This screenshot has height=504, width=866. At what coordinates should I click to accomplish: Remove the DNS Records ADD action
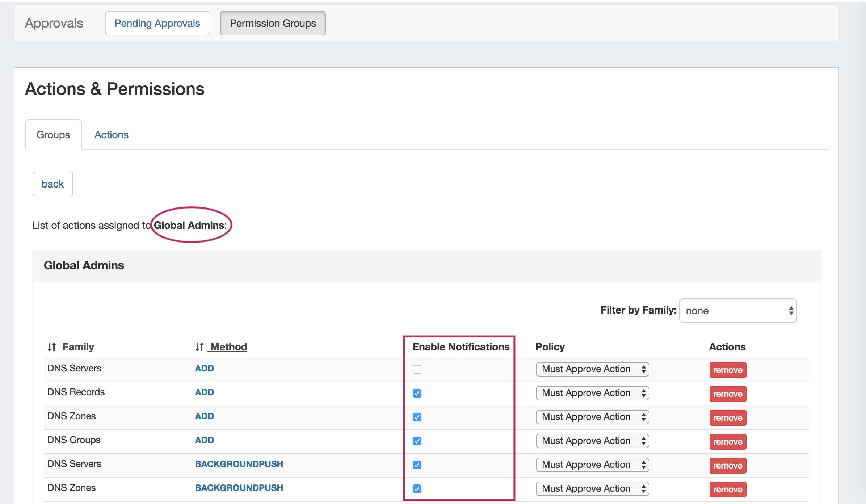(728, 394)
